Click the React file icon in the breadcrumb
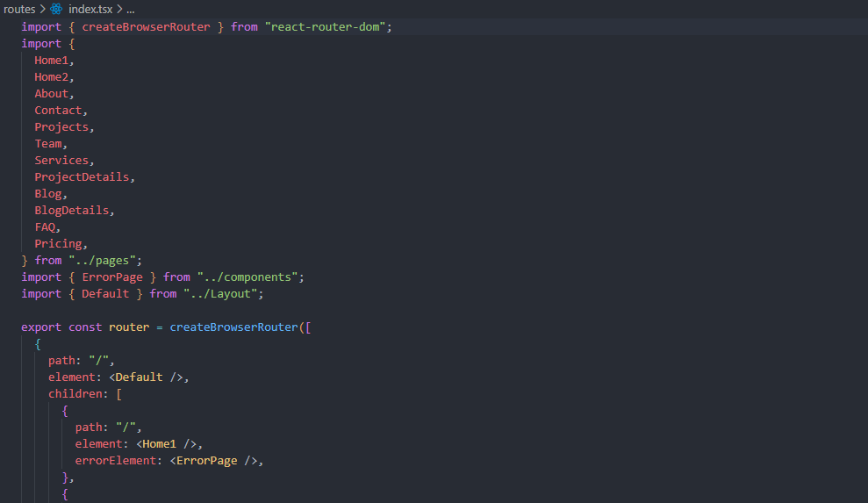The height and width of the screenshot is (503, 868). pos(56,9)
